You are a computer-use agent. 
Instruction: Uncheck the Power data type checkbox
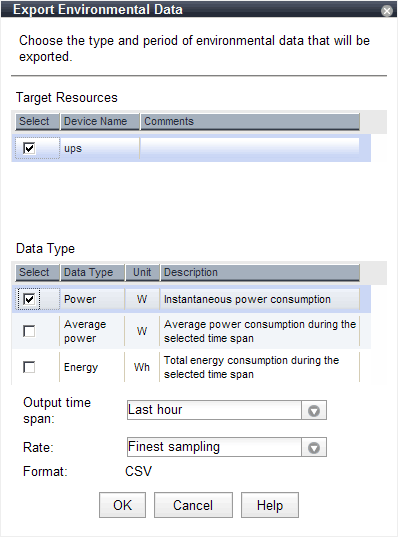[x=29, y=299]
